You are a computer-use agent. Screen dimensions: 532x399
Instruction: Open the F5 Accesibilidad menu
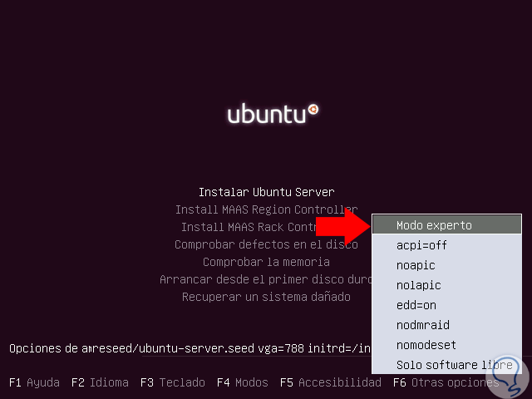tap(330, 382)
